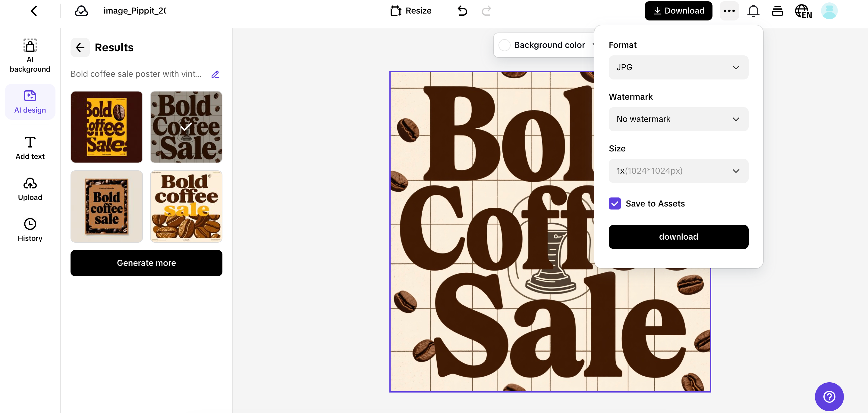Click the Background color circle swatch
Image resolution: width=868 pixels, height=413 pixels.
[505, 45]
